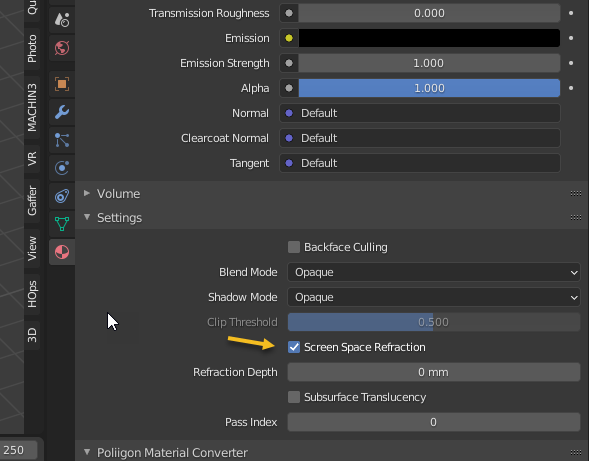Grab the Poliigon Material Converter drag handle
This screenshot has width=589, height=461.
coord(575,452)
